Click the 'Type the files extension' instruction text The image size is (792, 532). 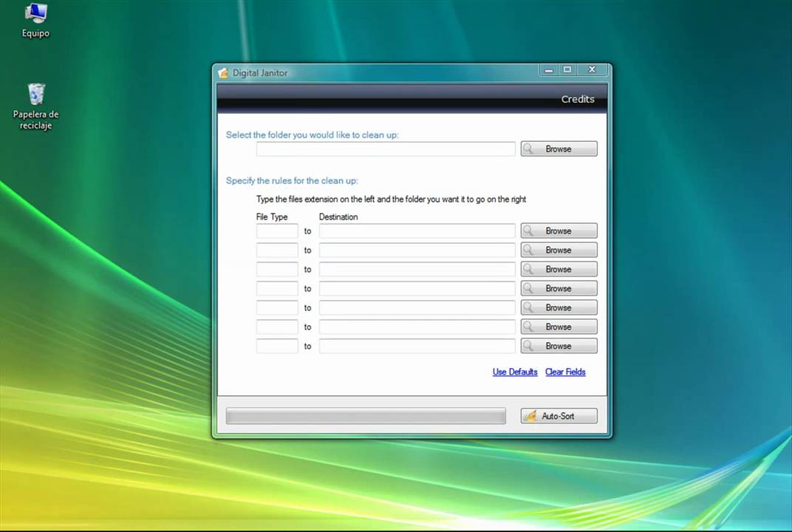click(391, 199)
